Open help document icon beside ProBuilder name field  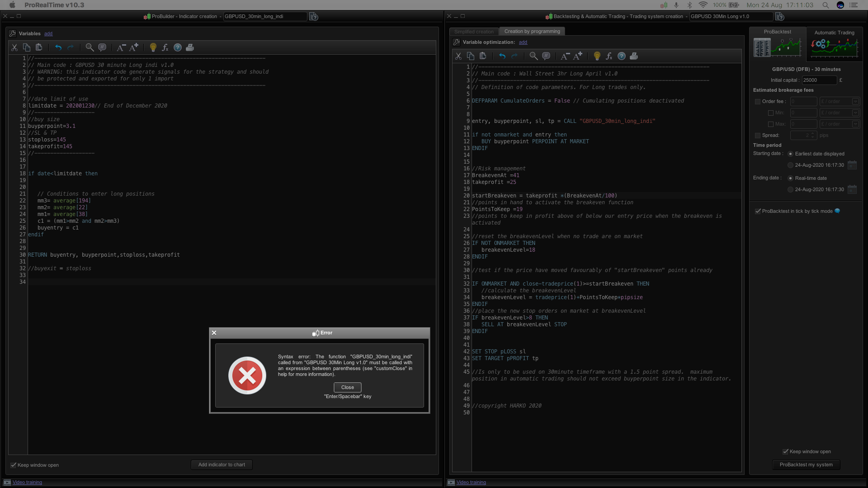coord(314,17)
